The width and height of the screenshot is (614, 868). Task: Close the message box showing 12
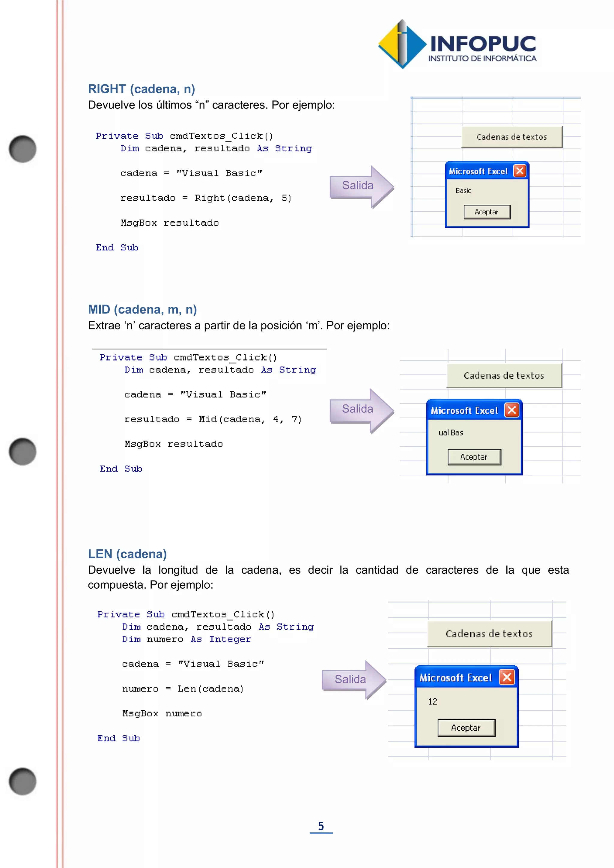pos(507,677)
